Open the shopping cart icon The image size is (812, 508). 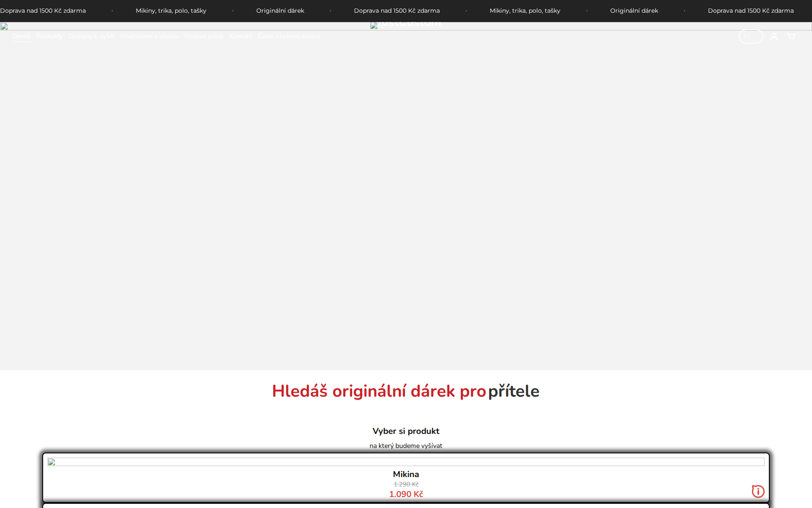pos(791,36)
